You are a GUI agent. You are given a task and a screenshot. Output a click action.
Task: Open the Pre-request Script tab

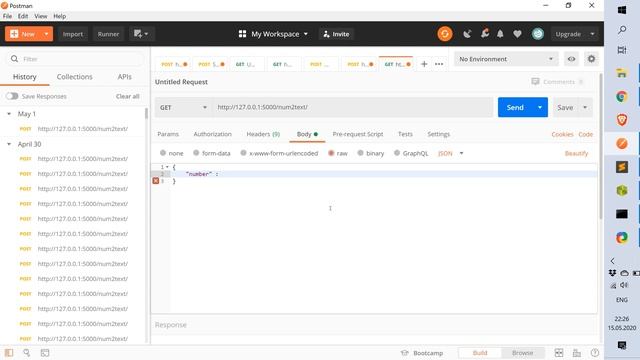pos(358,134)
